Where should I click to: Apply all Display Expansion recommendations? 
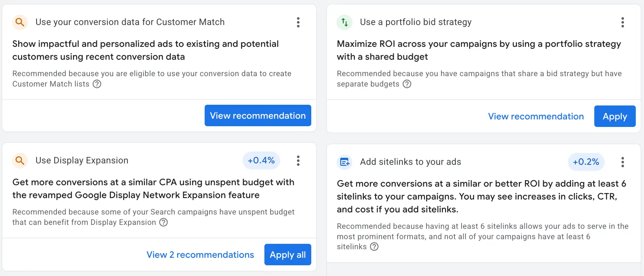[287, 255]
